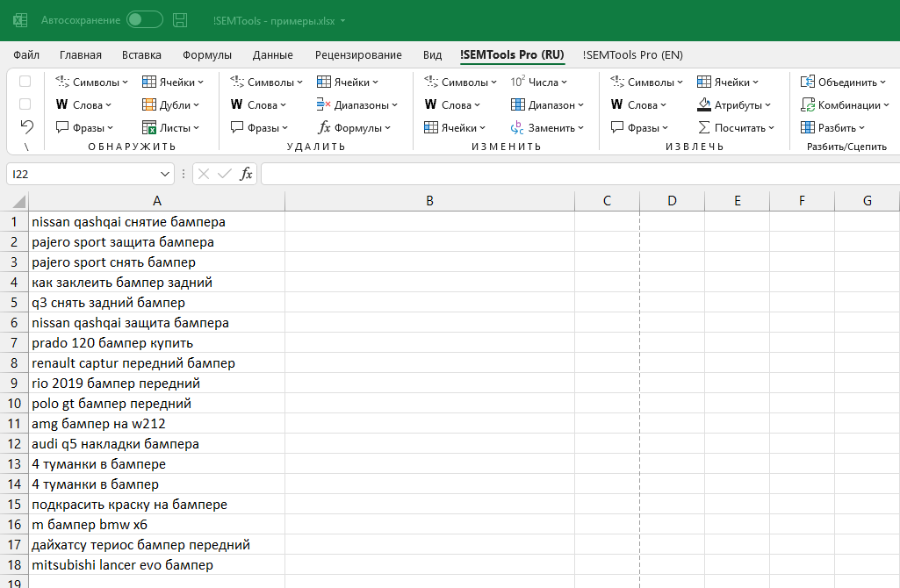Image resolution: width=900 pixels, height=588 pixels.
Task: Open the Файл menu
Action: pos(26,55)
